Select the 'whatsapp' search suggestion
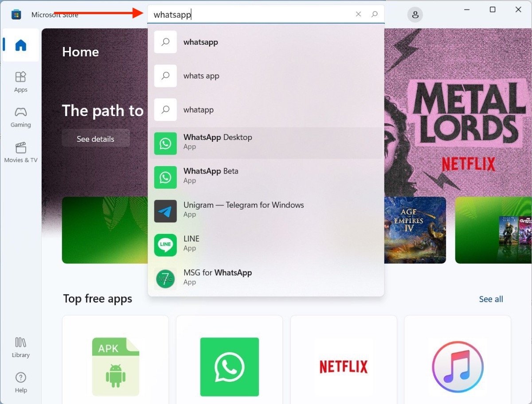Image resolution: width=532 pixels, height=404 pixels. pos(266,42)
